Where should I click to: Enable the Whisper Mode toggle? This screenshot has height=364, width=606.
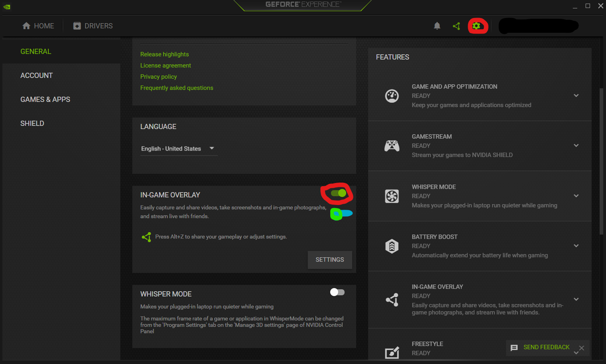(337, 292)
